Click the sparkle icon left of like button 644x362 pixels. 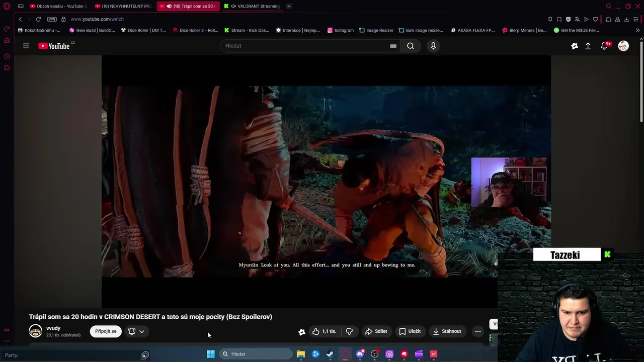(x=301, y=332)
